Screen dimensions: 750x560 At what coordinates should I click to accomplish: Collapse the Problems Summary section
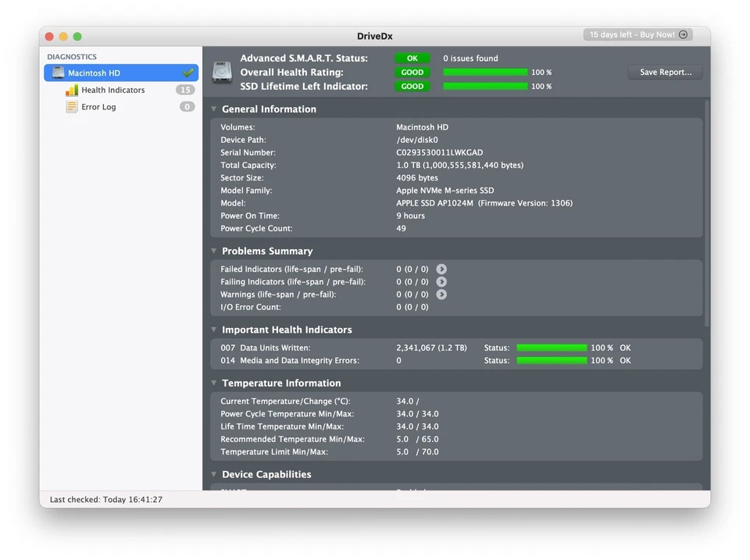(x=214, y=251)
